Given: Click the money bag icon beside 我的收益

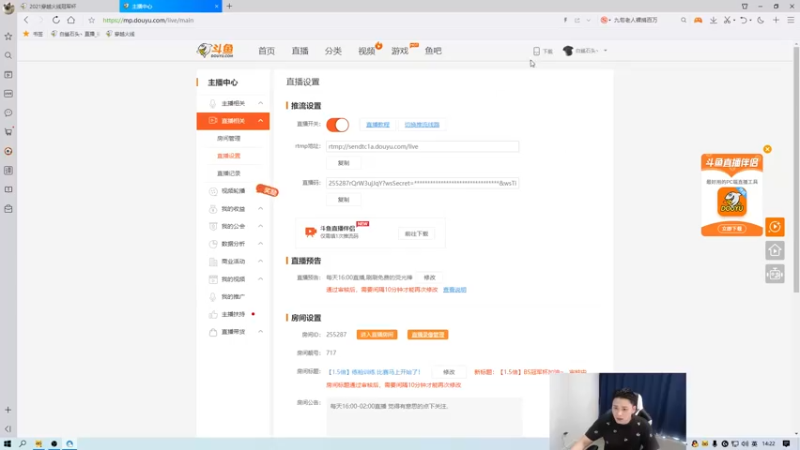Looking at the screenshot, I should click(x=213, y=209).
